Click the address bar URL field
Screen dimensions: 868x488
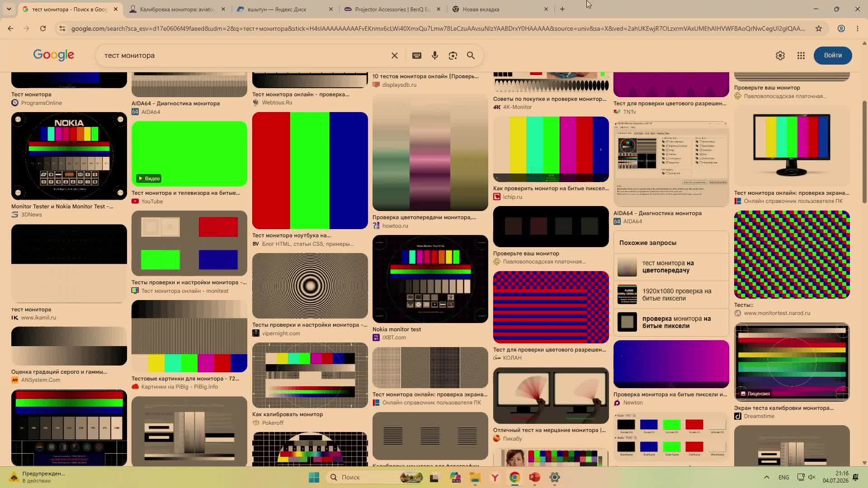(x=438, y=28)
